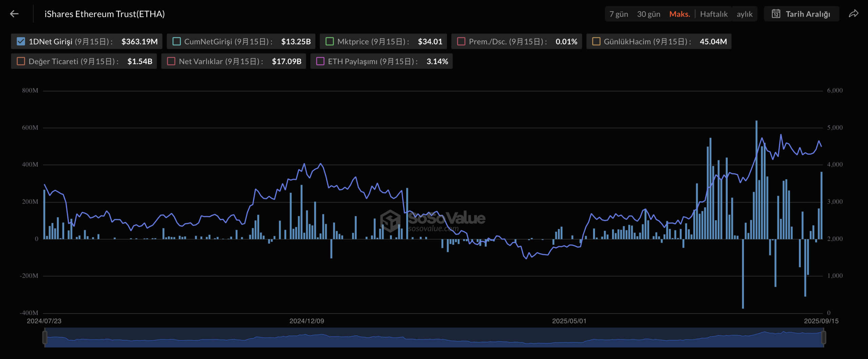Viewport: 868px width, 359px height.
Task: Enable the Prem./Dsc. checkbox
Action: (x=461, y=41)
